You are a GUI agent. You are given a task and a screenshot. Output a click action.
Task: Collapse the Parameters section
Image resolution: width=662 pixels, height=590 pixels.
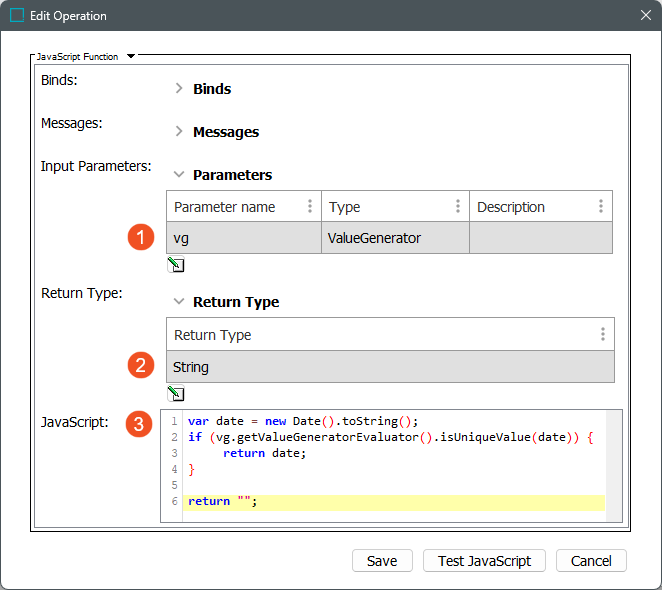[x=179, y=175]
